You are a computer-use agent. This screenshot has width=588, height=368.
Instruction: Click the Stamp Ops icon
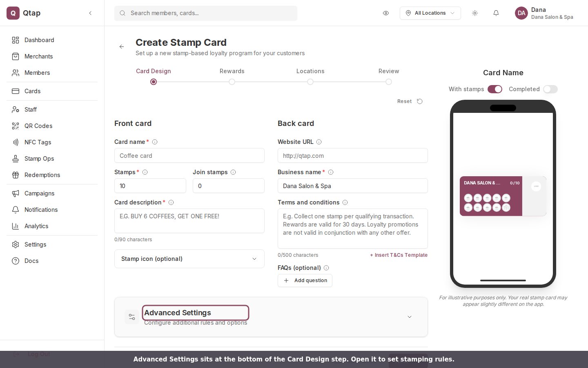16,159
